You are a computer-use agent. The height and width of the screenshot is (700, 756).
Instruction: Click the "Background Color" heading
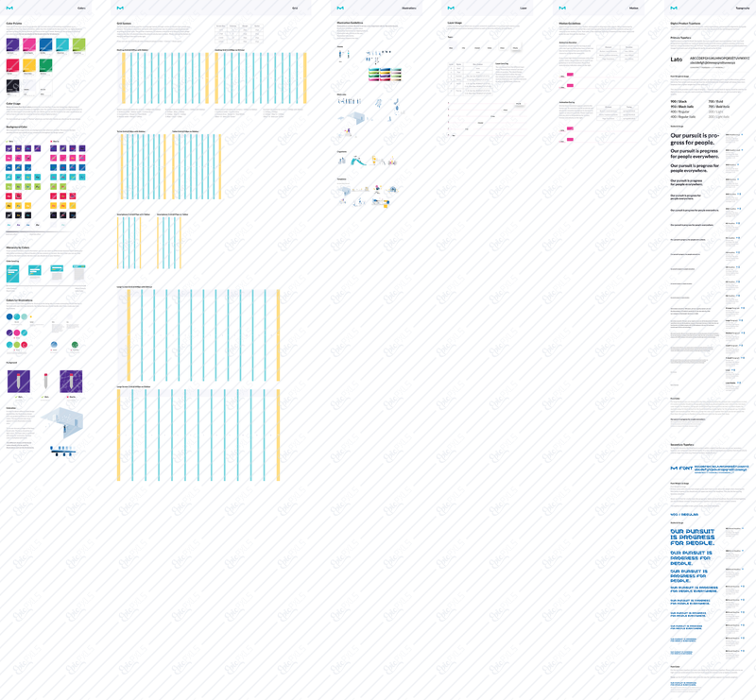[17, 127]
